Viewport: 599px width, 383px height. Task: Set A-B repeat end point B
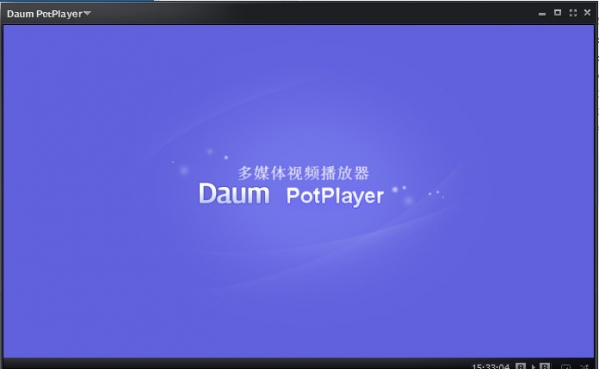(x=545, y=366)
